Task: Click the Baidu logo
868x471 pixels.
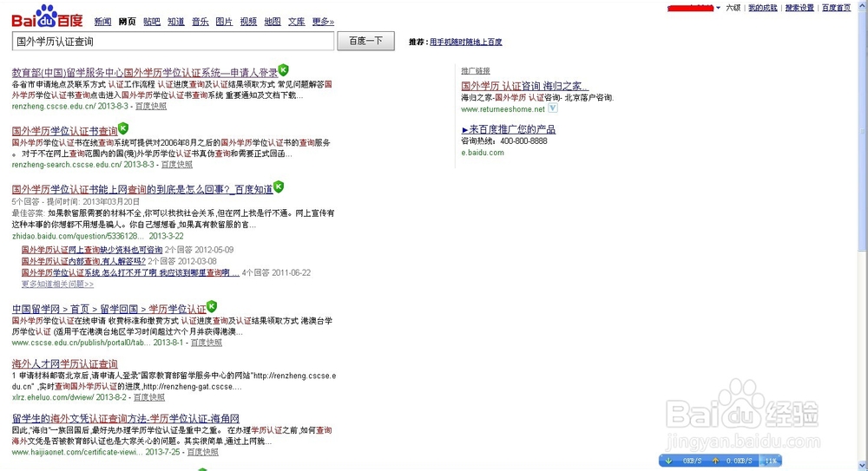Action: click(x=47, y=16)
